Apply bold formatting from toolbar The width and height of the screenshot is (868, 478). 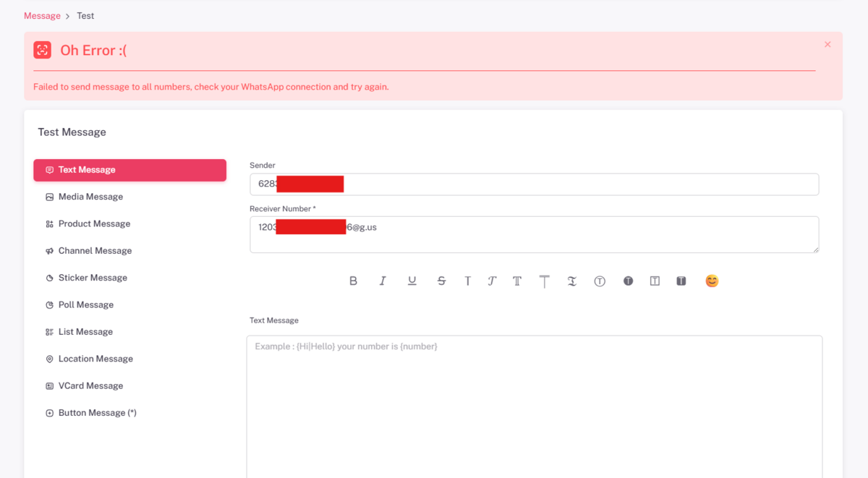pos(353,281)
